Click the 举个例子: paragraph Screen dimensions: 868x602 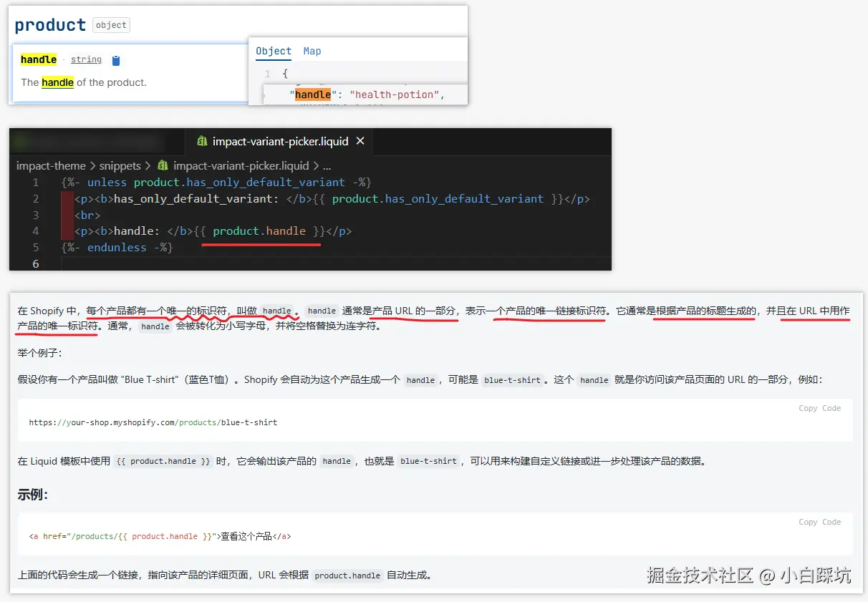(x=40, y=354)
